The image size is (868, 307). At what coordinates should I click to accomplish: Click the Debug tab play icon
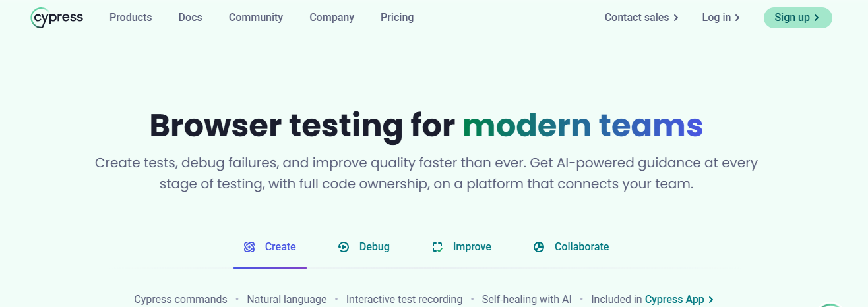tap(344, 247)
